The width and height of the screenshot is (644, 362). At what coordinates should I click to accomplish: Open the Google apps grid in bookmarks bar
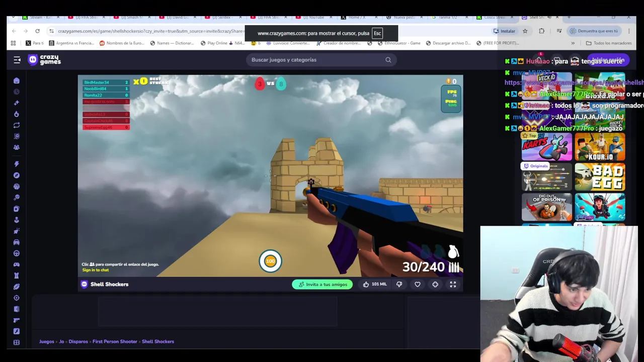pos(13,43)
